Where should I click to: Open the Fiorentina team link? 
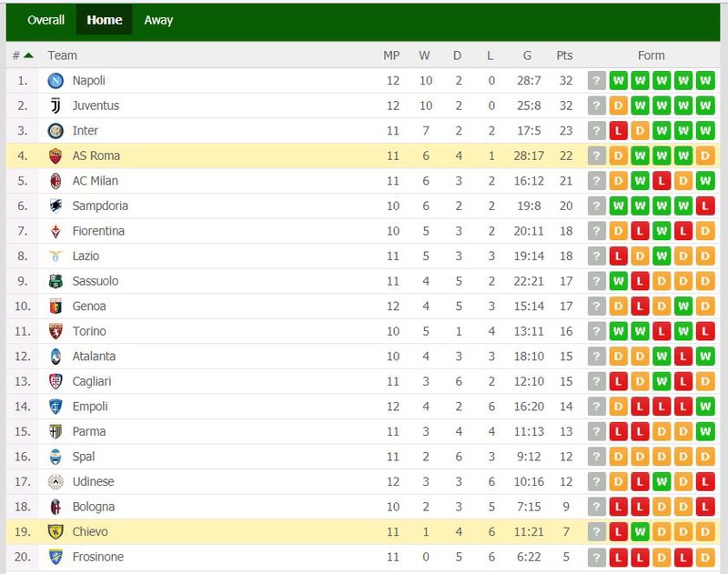point(98,231)
